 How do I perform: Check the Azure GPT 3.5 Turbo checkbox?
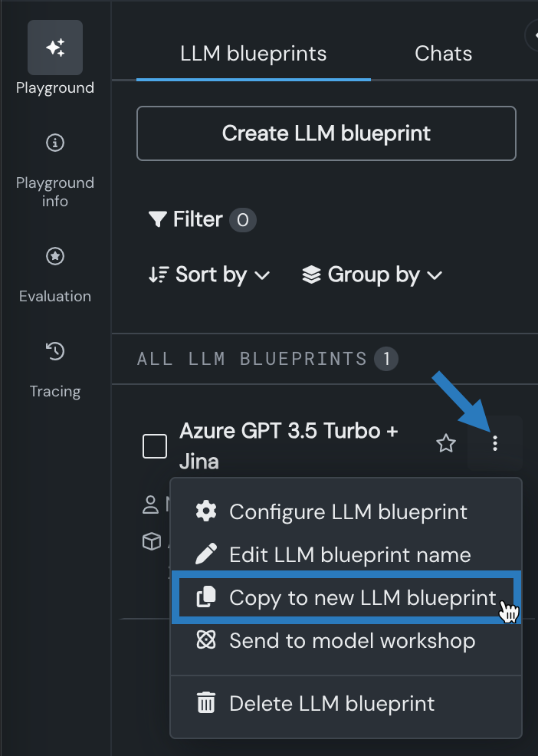tap(155, 445)
